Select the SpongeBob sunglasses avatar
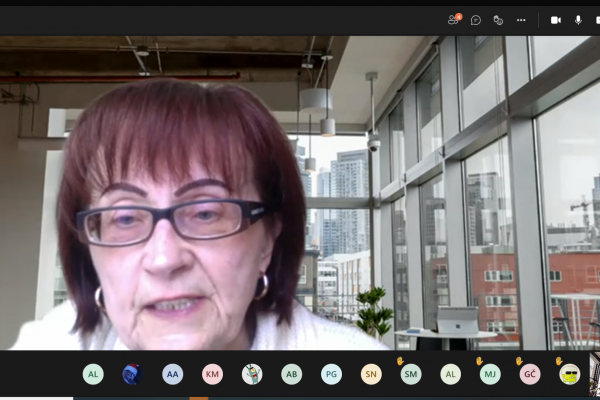The image size is (600, 400). pyautogui.click(x=570, y=374)
